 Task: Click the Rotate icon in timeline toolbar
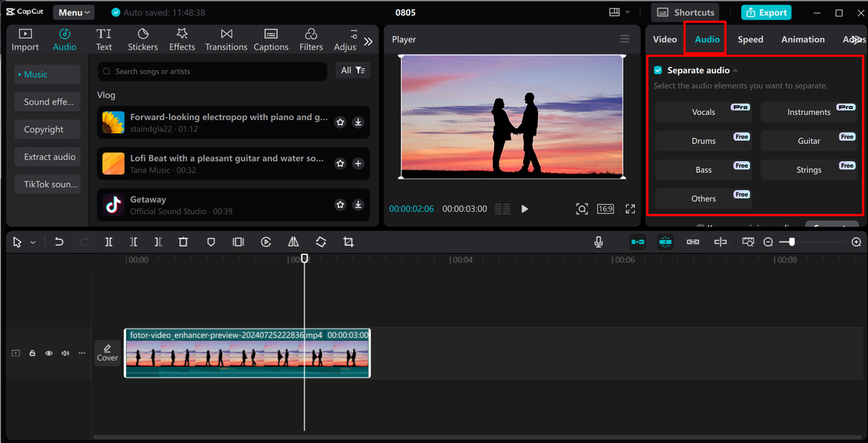[x=321, y=242]
